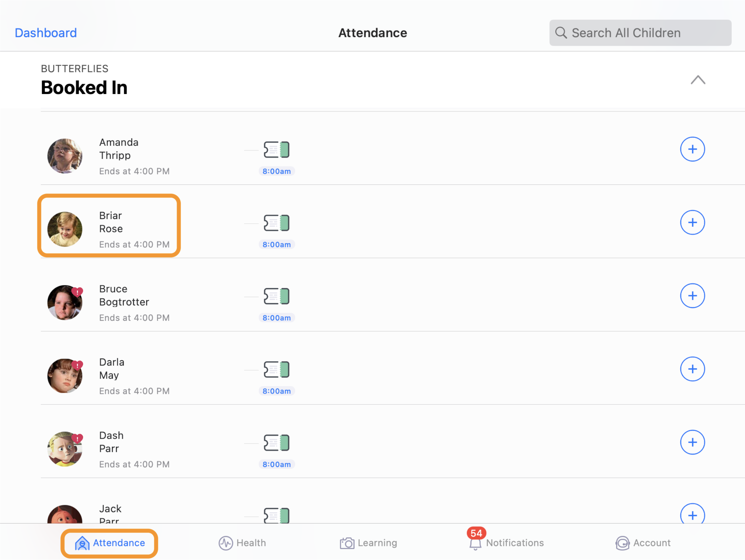745x560 pixels.
Task: Click the Search All Children field
Action: coord(640,33)
